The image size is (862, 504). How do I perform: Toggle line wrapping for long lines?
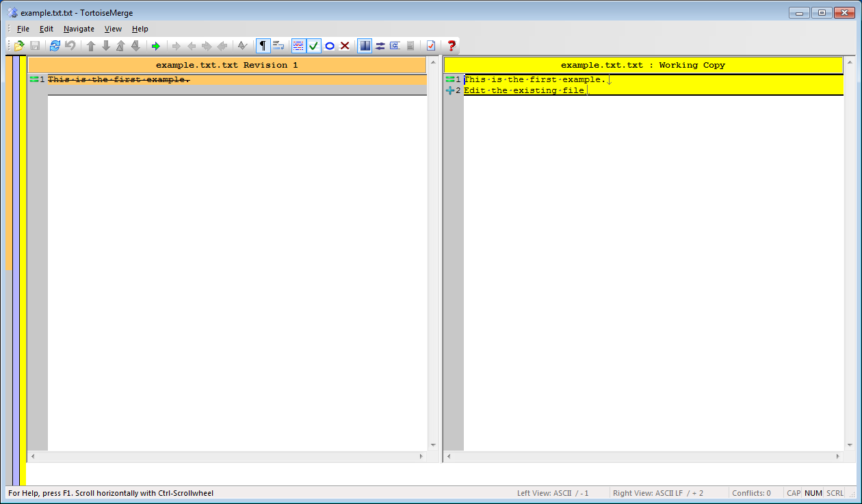coord(278,46)
